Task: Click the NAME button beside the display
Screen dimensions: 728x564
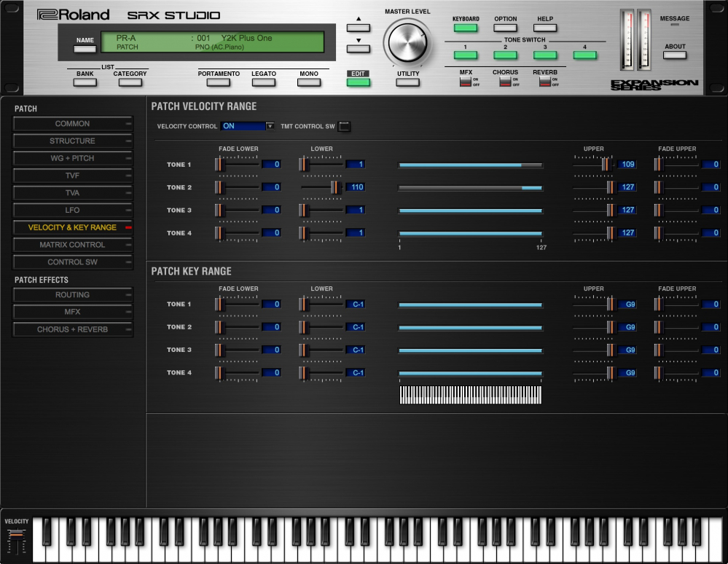Action: tap(85, 50)
